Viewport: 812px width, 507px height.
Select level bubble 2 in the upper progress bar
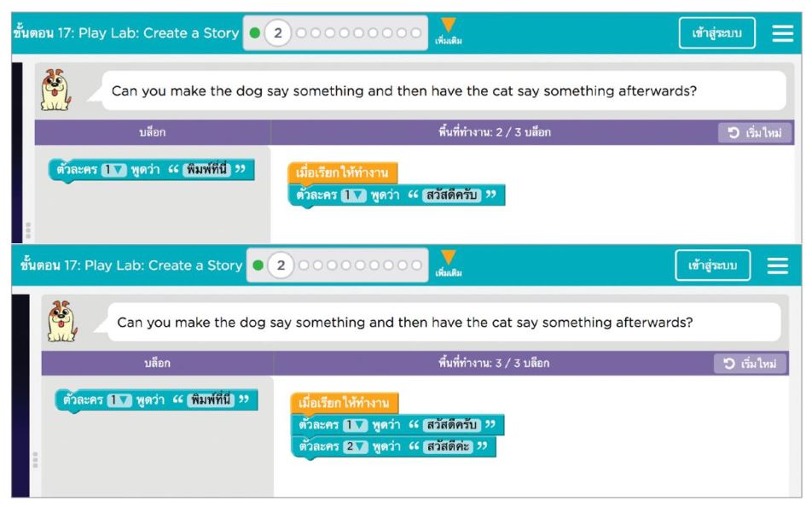coord(277,33)
